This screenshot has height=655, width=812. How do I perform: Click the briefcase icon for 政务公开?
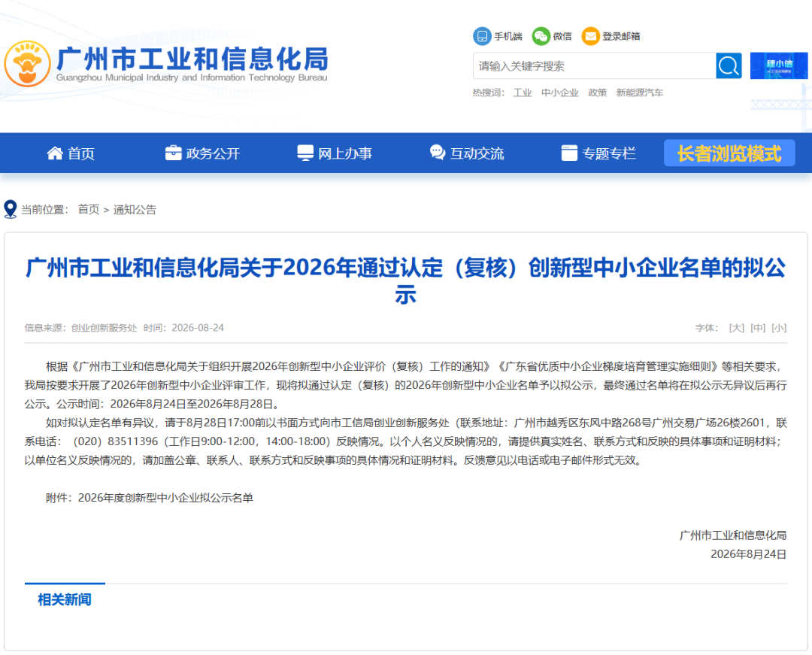click(173, 153)
